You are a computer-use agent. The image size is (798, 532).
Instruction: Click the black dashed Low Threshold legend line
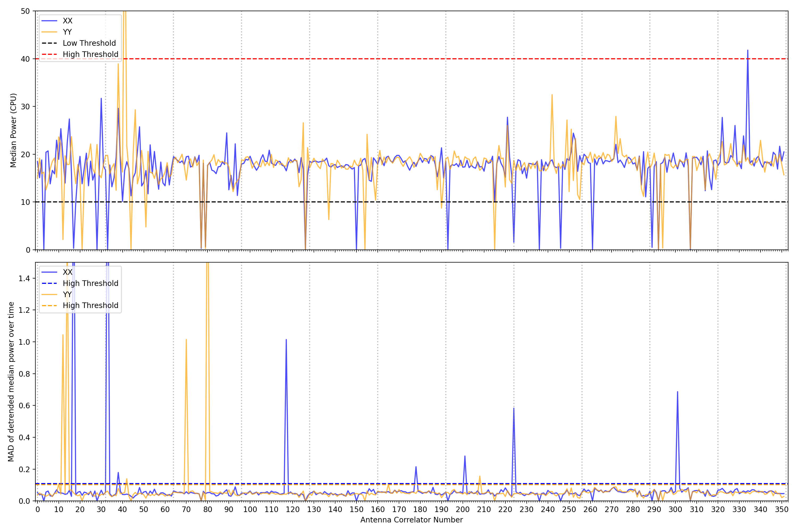[x=49, y=43]
